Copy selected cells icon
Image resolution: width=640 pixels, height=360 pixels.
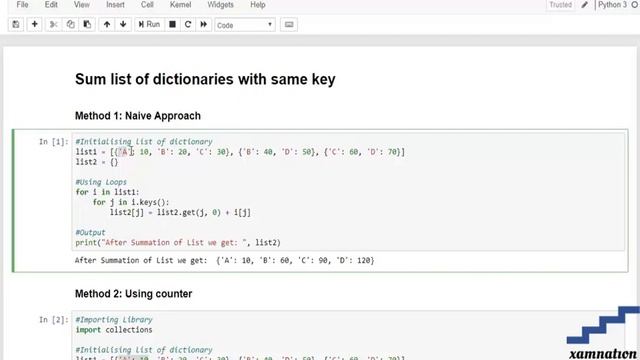click(x=71, y=24)
